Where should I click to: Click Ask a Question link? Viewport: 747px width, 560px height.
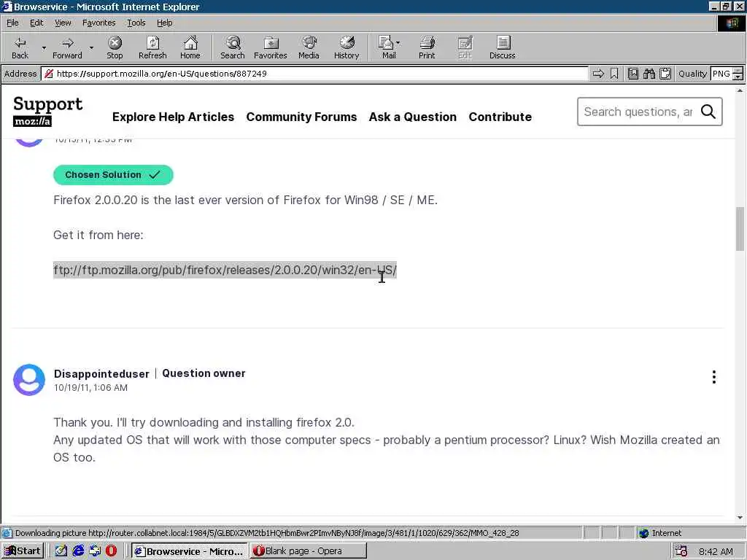pos(413,117)
